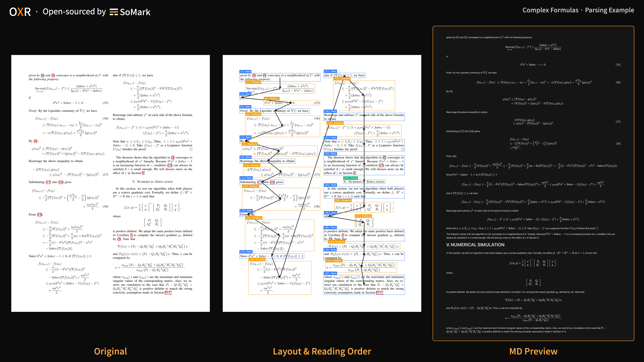Open the MD Preview rendered panel
The height and width of the screenshot is (362, 644).
click(x=533, y=183)
